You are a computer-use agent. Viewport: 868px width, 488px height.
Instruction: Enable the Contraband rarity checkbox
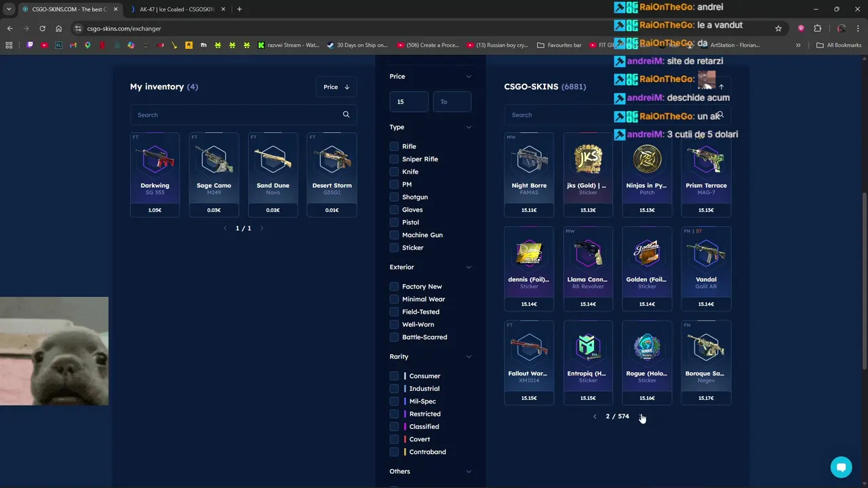[394, 452]
